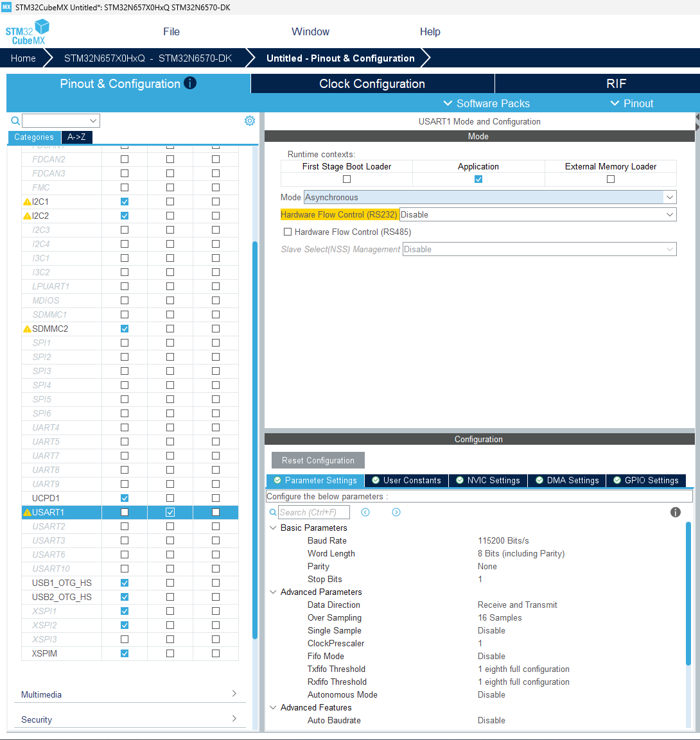The image size is (700, 740).
Task: Expand the Software Packs menu
Action: point(487,103)
